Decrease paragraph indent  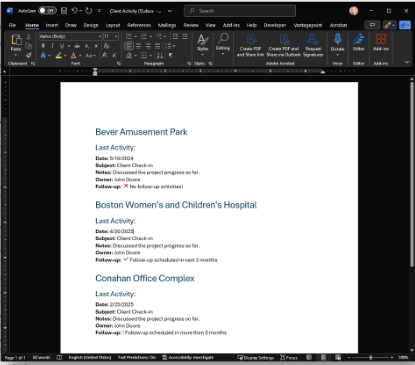pyautogui.click(x=175, y=36)
